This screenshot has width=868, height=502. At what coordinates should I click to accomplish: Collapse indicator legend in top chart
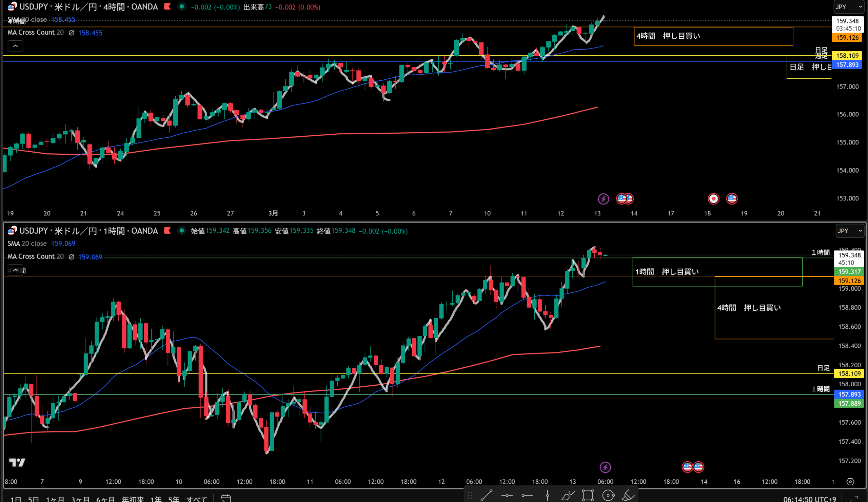(x=16, y=46)
